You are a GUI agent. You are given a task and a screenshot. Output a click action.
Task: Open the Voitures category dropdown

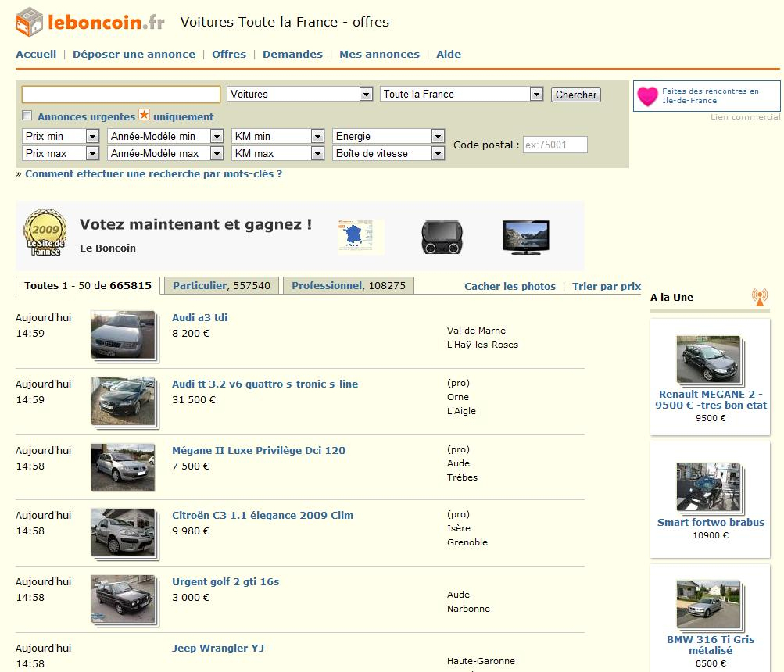pyautogui.click(x=300, y=94)
